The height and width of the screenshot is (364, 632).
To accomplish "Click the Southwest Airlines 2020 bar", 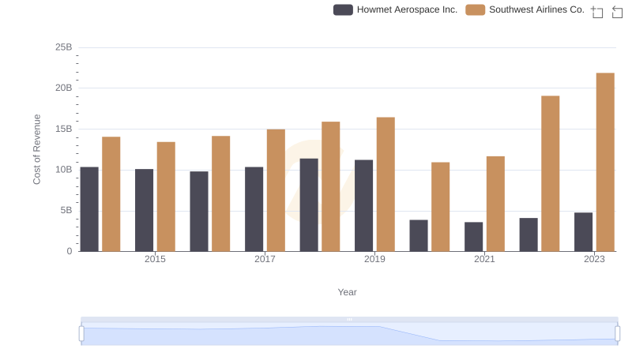I will (x=441, y=207).
